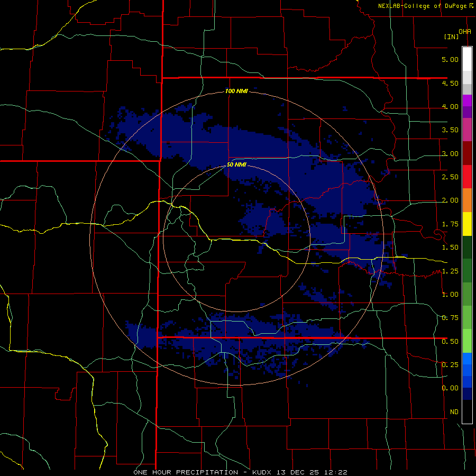Select the 2.50 legend value

[450, 177]
